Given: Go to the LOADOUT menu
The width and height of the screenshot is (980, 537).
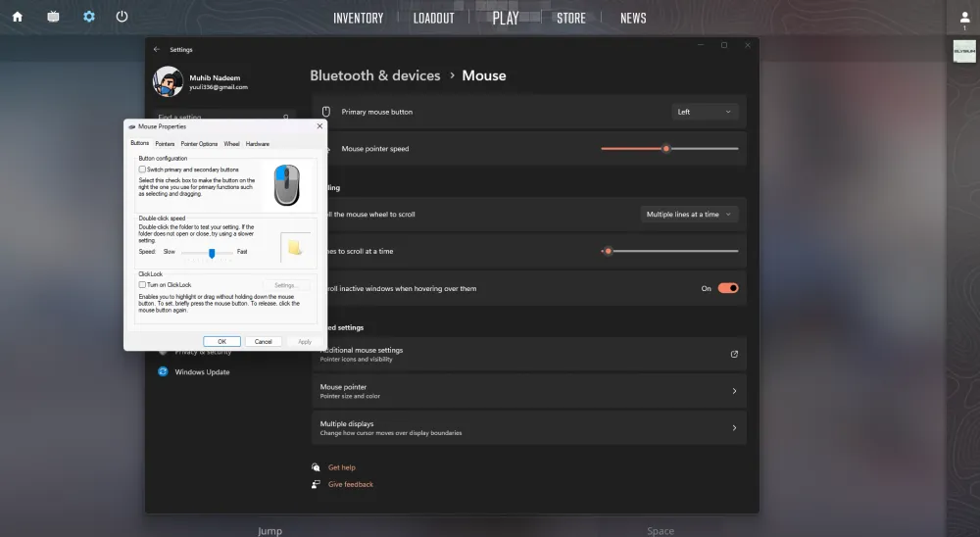Looking at the screenshot, I should (434, 19).
